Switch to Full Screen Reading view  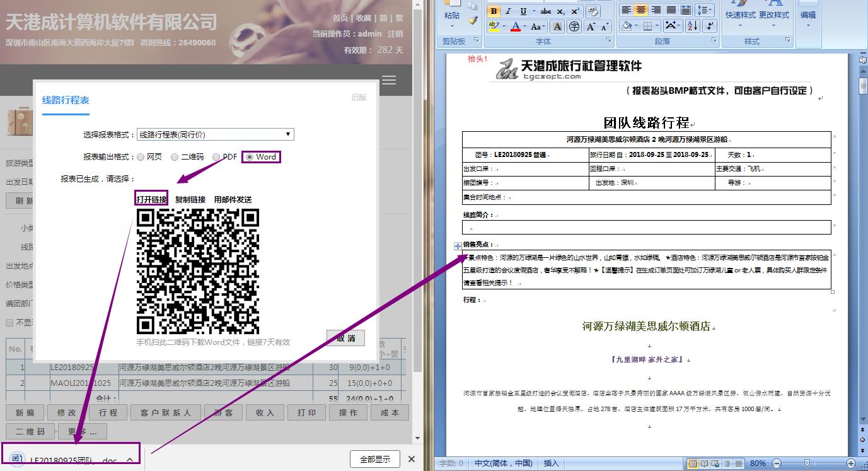[704, 463]
